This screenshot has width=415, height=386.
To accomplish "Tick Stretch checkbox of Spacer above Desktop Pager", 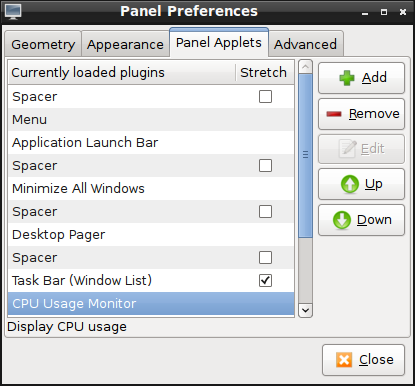I will pyautogui.click(x=265, y=212).
